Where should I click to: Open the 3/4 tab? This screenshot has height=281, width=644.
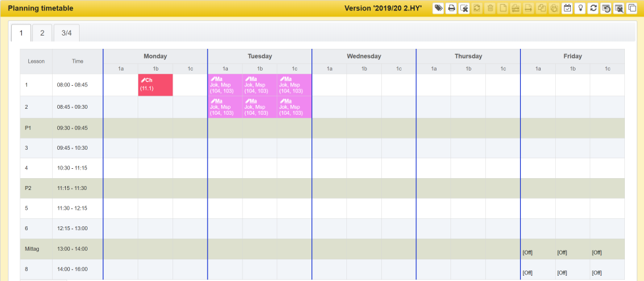pos(67,33)
